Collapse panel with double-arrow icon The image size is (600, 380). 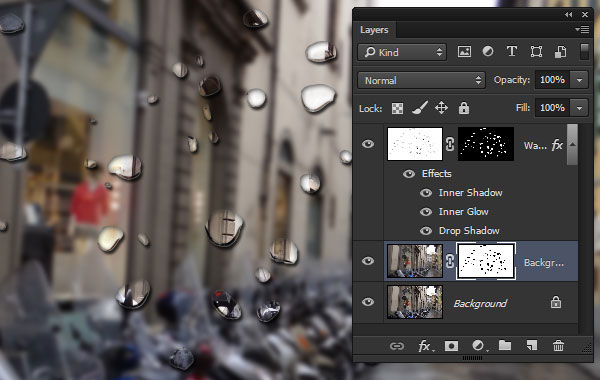569,15
